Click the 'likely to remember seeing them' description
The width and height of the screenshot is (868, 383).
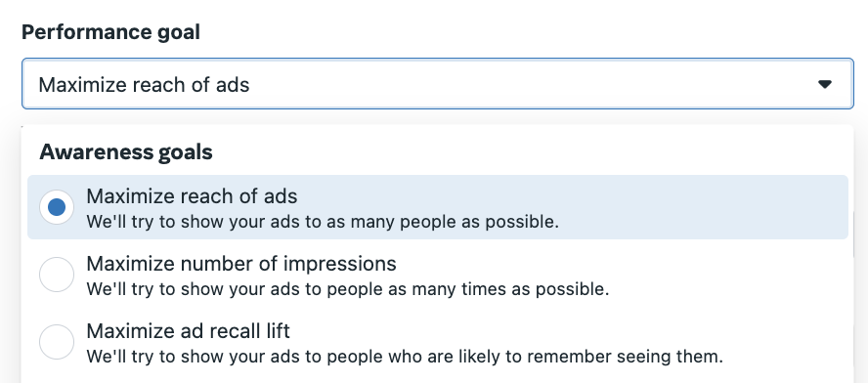tap(405, 357)
